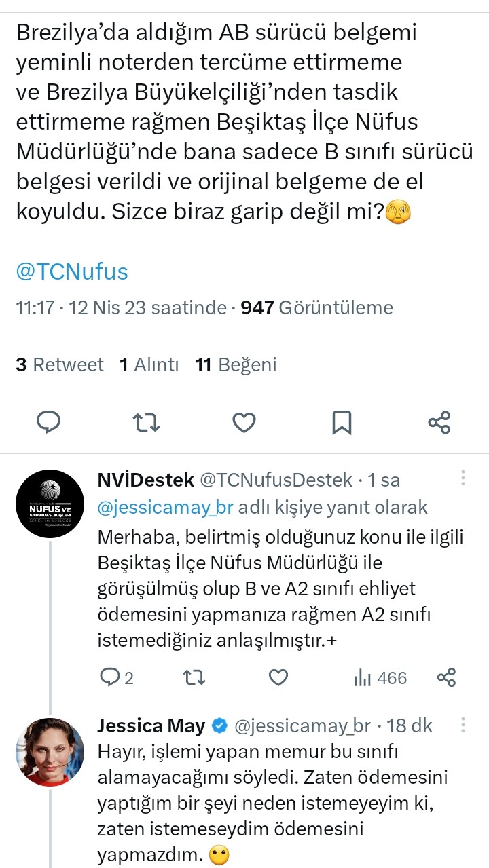Viewport: 489px width, 868px height.
Task: Share the main tweet
Action: (439, 423)
